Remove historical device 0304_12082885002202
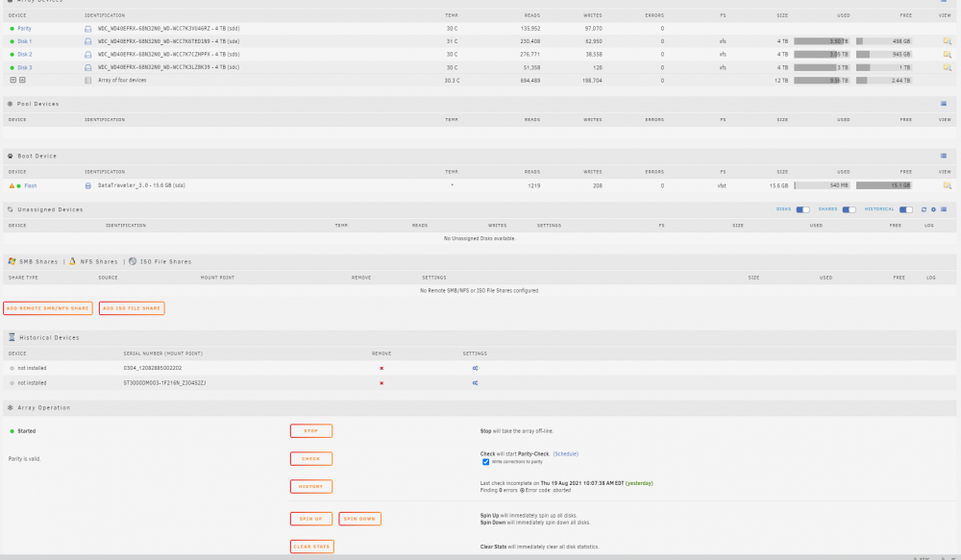This screenshot has height=560, width=961. coord(382,368)
